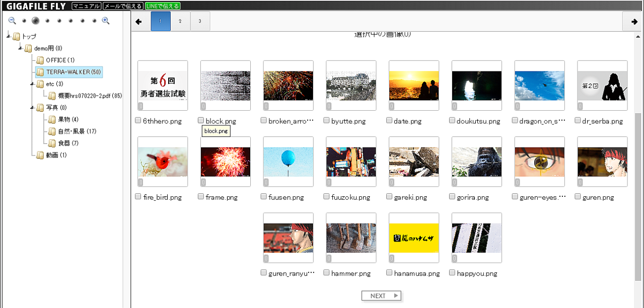This screenshot has width=644, height=308.
Task: Click the zoom out magnifier icon
Action: coord(12,21)
